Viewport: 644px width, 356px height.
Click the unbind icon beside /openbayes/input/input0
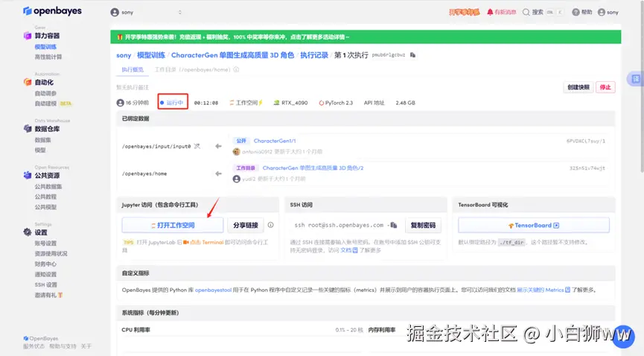[197, 146]
